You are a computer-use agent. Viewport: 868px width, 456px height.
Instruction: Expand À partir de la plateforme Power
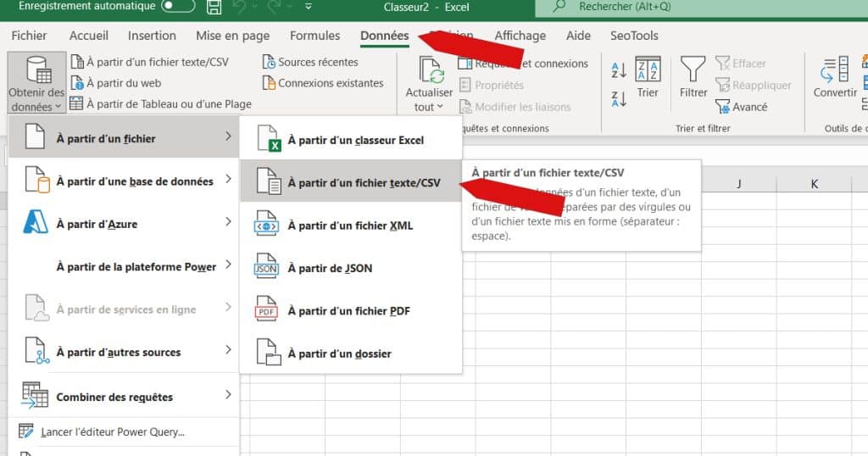point(124,265)
